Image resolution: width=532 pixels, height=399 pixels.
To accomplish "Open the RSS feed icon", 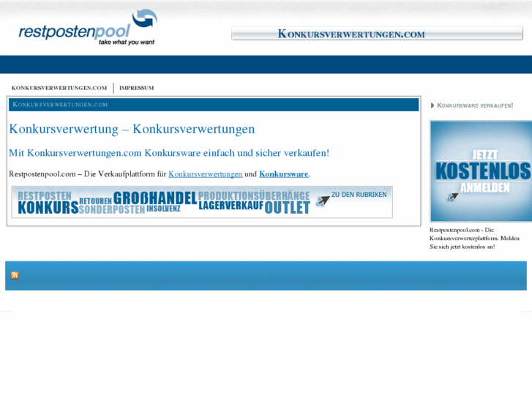I will click(x=15, y=275).
